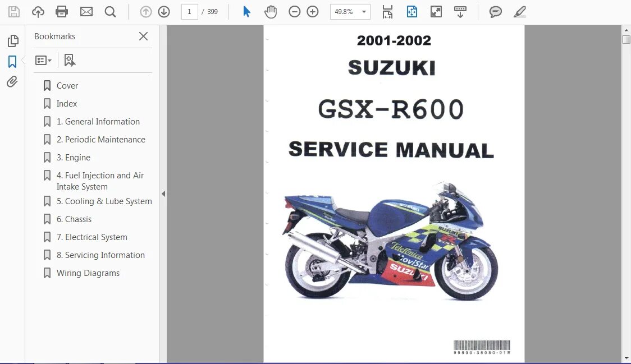Screen dimensions: 631x364
Task: Open the 3. Engine bookmark
Action: [73, 158]
